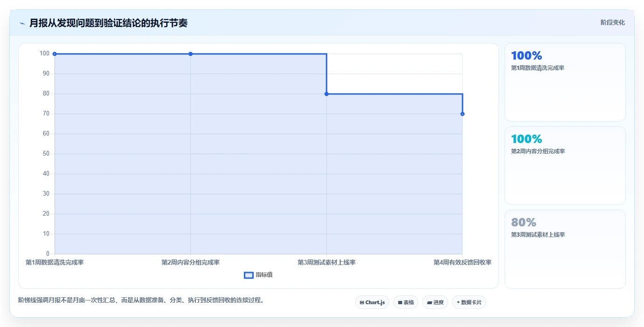Image resolution: width=644 pixels, height=327 pixels.
Task: Open the 80% 第3周测试素材上线率 card
Action: [x=565, y=249]
